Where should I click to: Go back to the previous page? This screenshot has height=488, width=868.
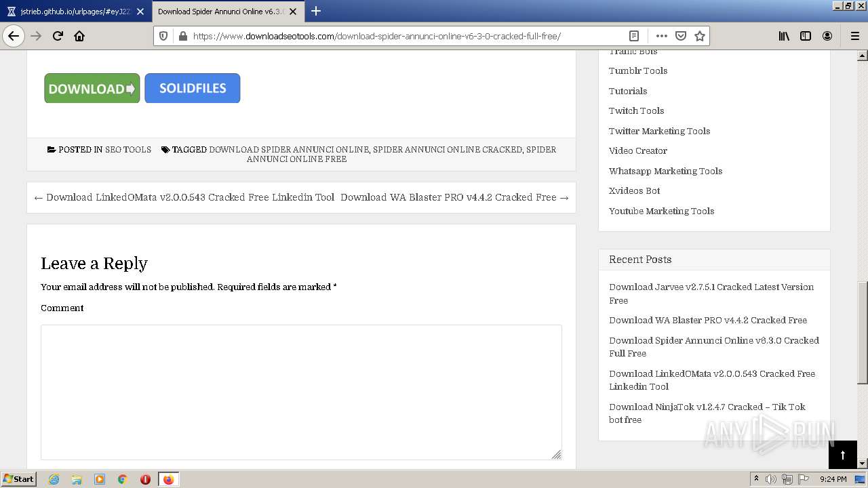(x=14, y=36)
